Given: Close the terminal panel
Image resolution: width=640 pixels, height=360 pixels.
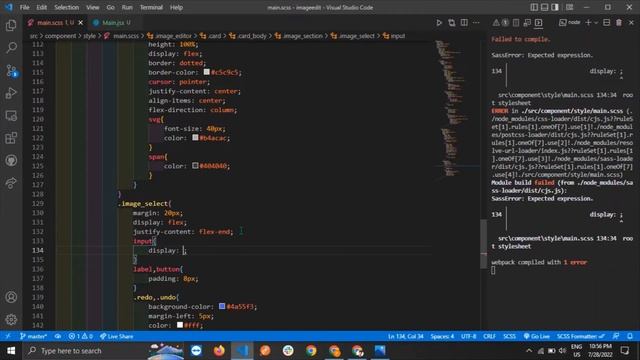Looking at the screenshot, I should click(x=631, y=23).
